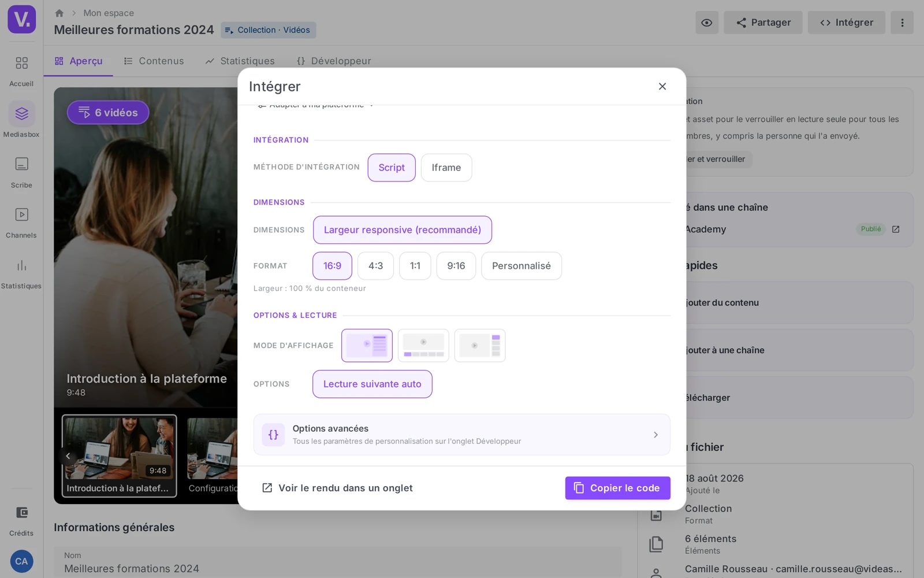Click Copier le code button

coord(617,488)
